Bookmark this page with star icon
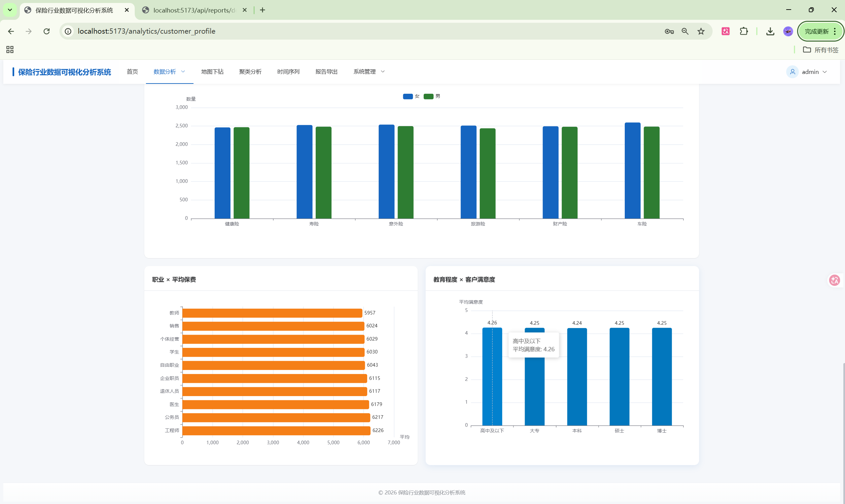This screenshot has width=845, height=504. tap(701, 31)
